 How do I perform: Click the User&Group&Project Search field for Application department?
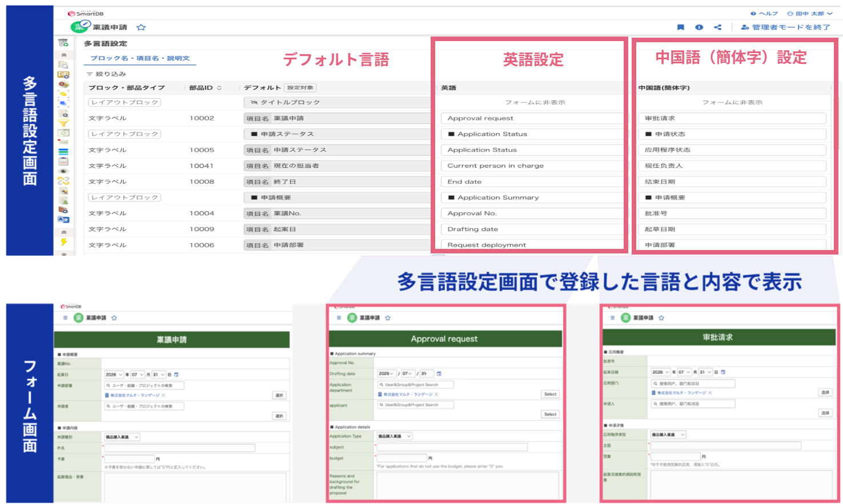tap(416, 385)
